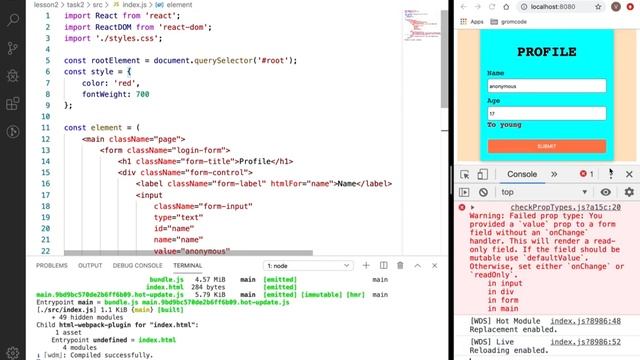This screenshot has height=360, width=640.
Task: Show more DevTools tabs
Action: tap(554, 174)
